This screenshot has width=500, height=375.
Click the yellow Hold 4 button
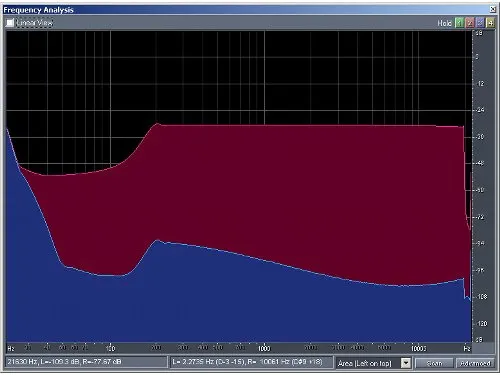(490, 23)
